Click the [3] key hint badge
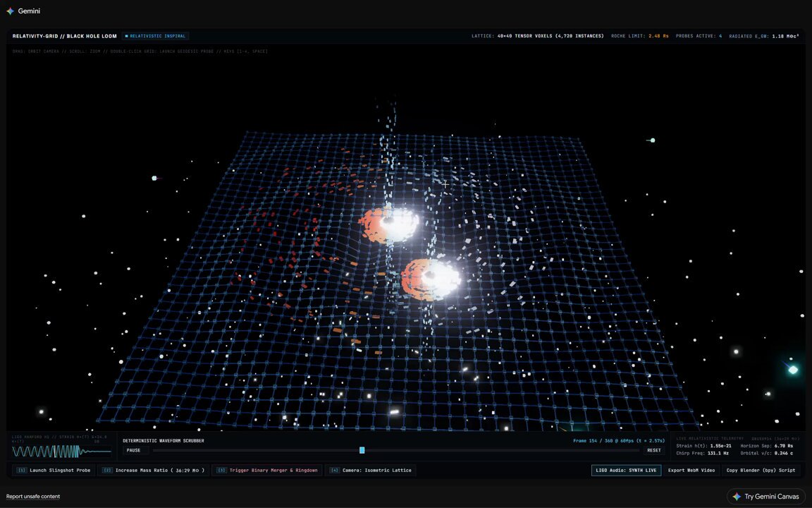The image size is (812, 508). click(x=221, y=470)
